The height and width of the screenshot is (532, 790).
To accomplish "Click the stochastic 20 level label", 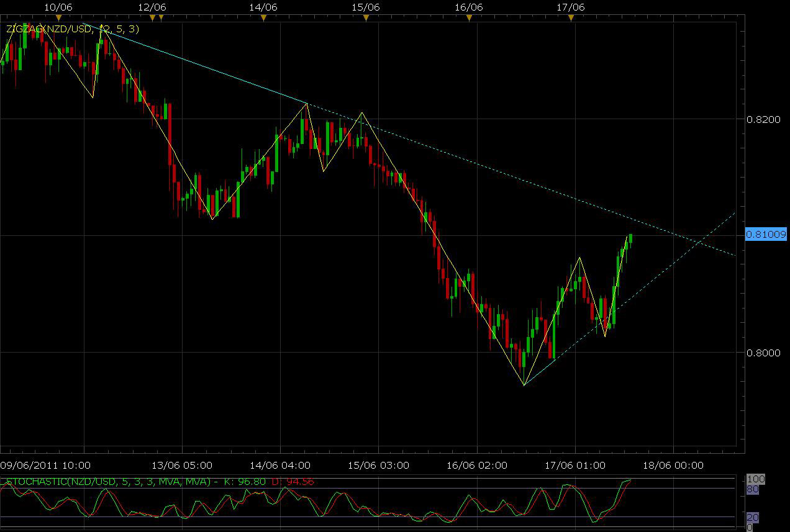I will 752,518.
